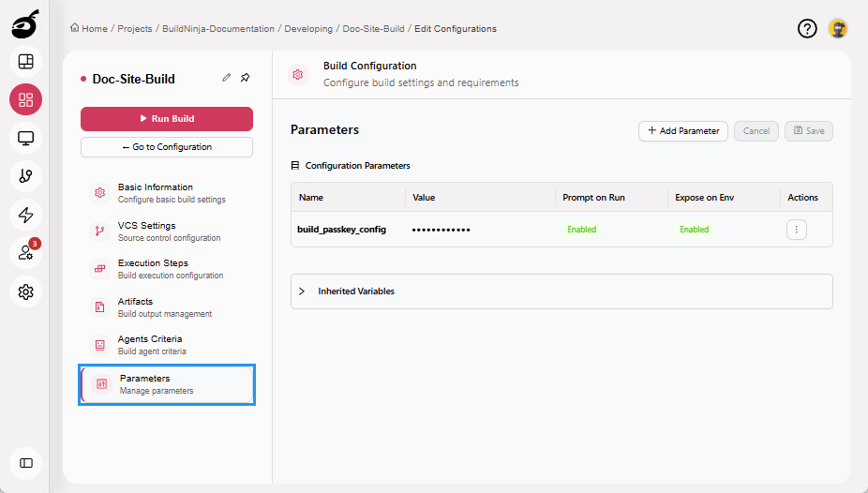Open Artifacts section
Screen dimensions: 868x493
pyautogui.click(x=167, y=307)
